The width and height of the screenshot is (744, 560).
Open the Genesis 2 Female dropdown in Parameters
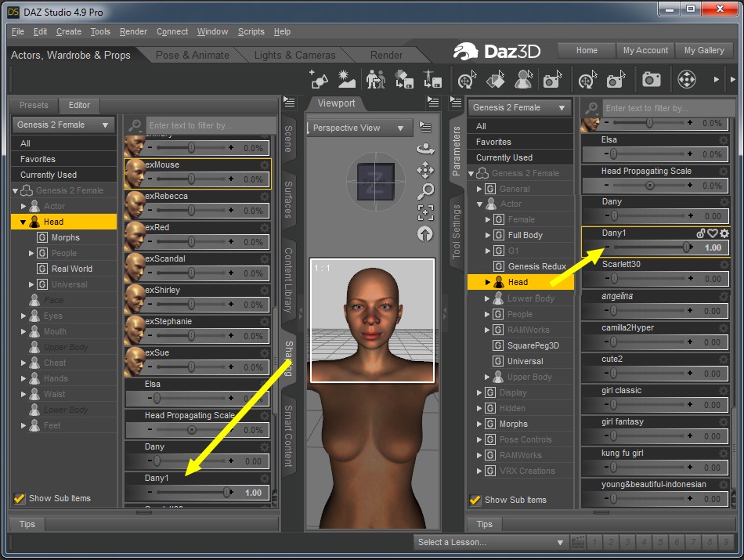519,108
